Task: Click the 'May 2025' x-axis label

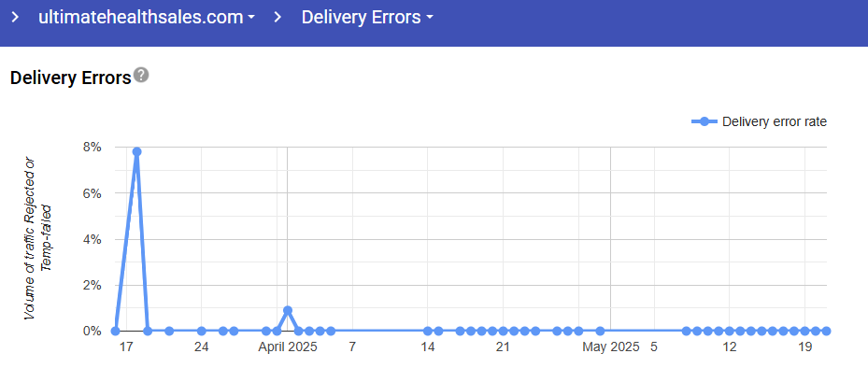Action: point(610,347)
